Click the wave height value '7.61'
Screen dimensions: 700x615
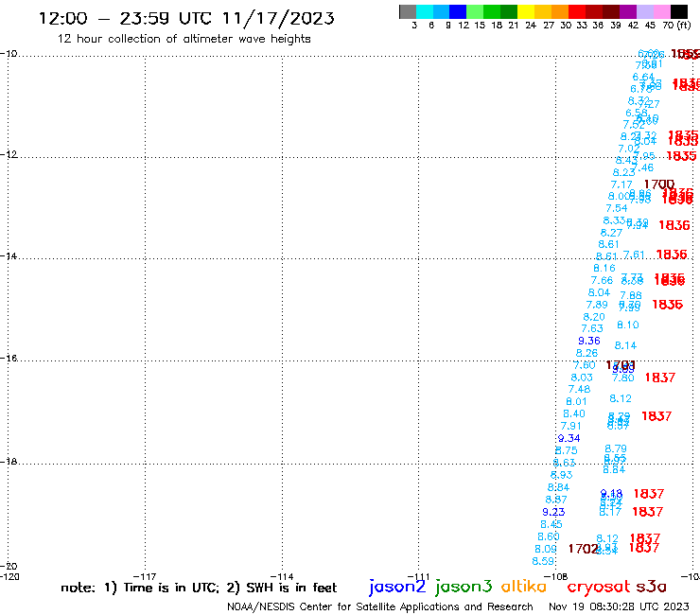click(634, 255)
